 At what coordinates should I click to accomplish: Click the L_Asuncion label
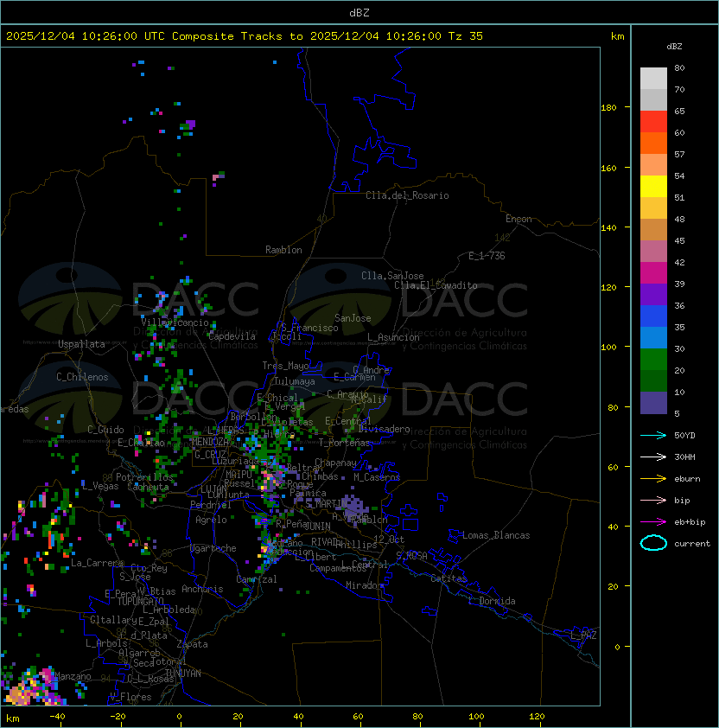pyautogui.click(x=393, y=337)
